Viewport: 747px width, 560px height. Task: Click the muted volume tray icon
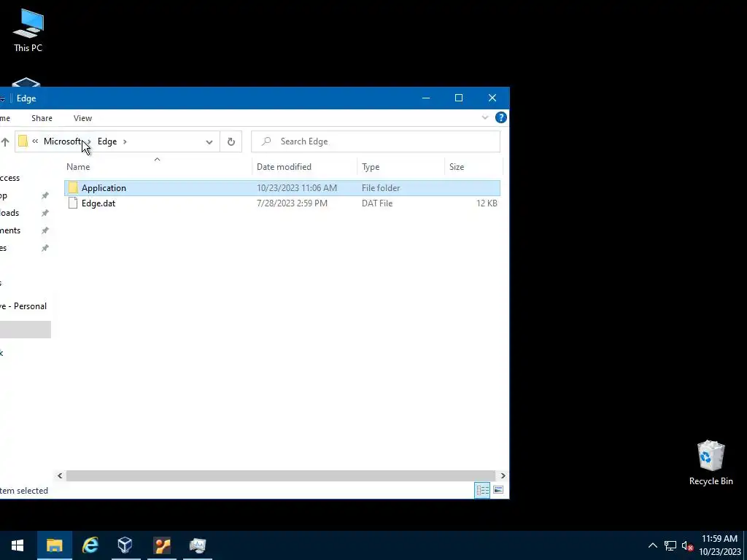point(687,545)
